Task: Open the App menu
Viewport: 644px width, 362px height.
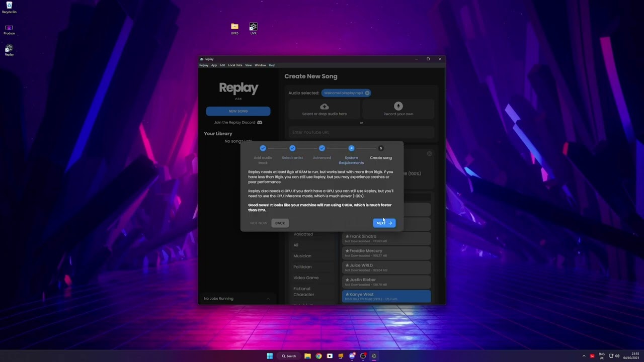Action: [214, 65]
